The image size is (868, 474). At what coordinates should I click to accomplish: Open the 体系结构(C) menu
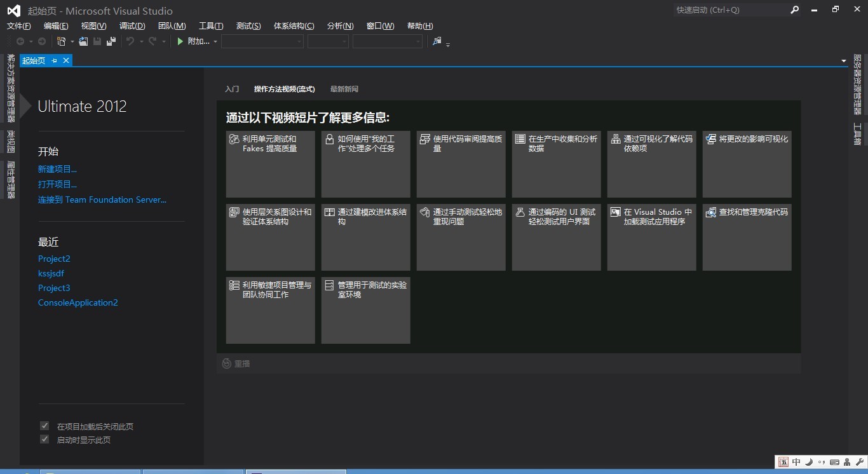pos(294,26)
